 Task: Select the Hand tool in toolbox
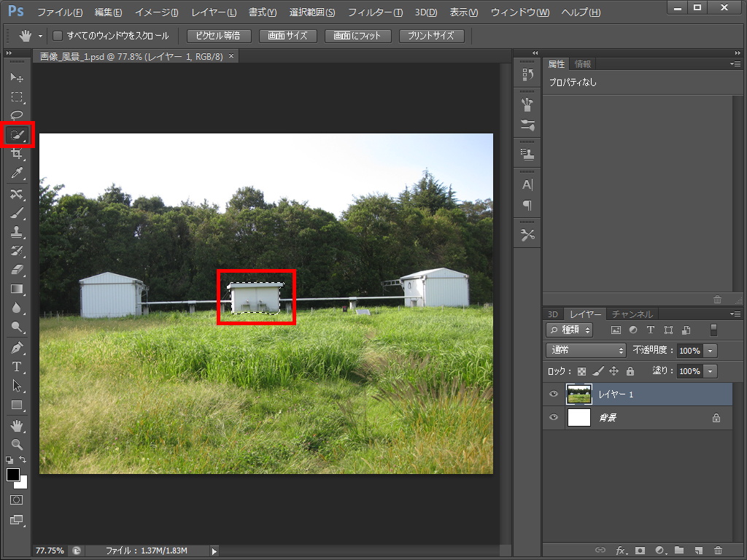(x=18, y=425)
